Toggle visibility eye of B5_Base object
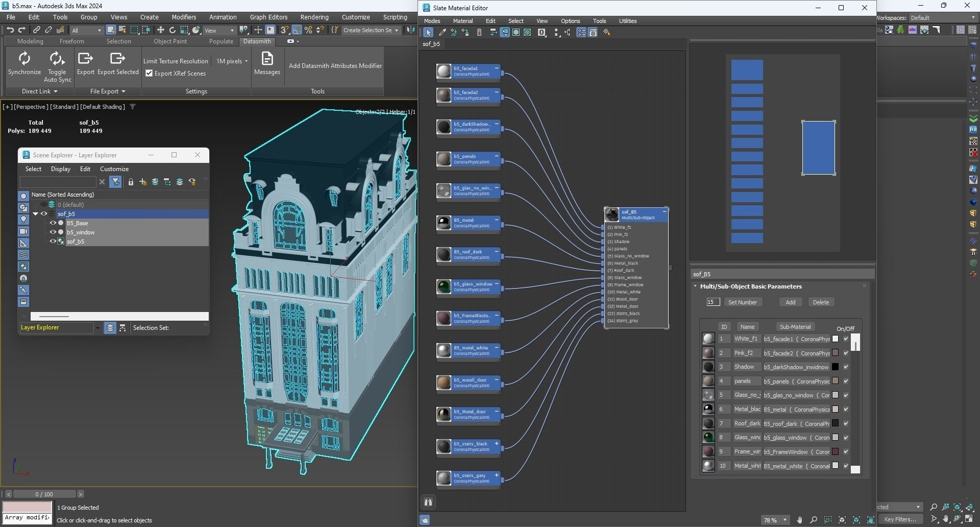This screenshot has height=527, width=980. (53, 223)
